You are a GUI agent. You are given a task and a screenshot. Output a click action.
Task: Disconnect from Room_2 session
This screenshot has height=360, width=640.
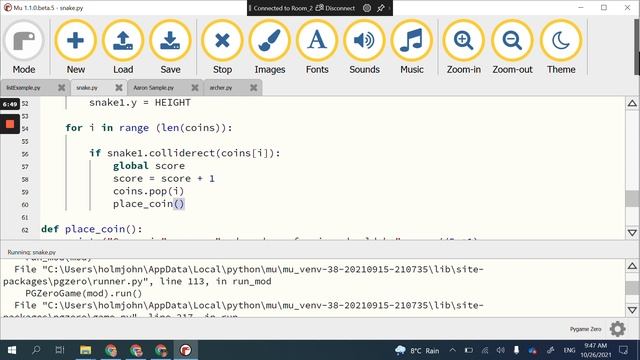click(336, 8)
